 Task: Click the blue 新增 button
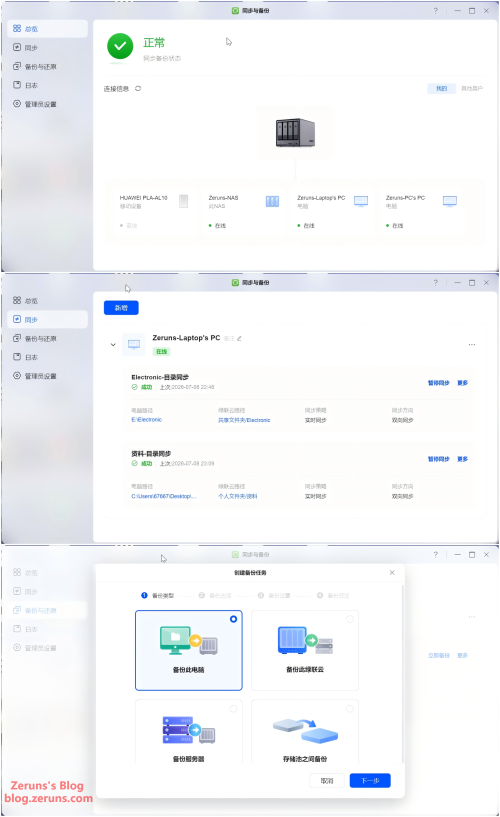click(x=121, y=308)
